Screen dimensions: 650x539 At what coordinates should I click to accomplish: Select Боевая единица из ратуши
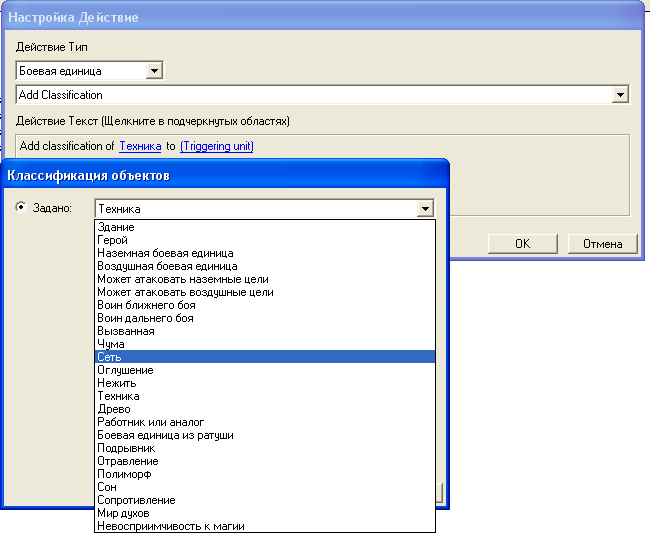point(265,435)
